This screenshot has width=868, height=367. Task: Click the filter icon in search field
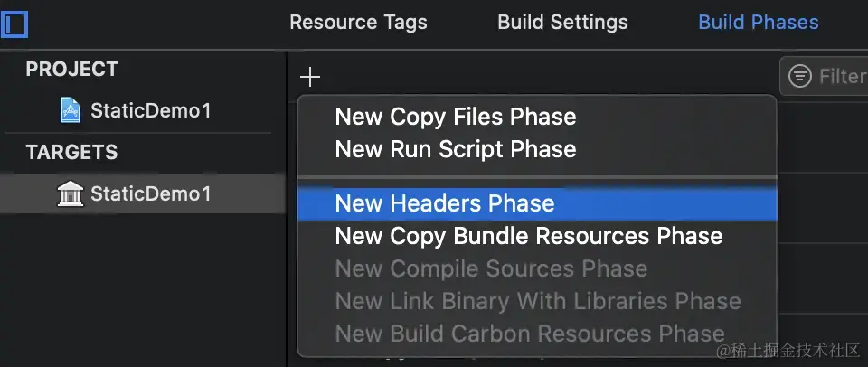800,77
